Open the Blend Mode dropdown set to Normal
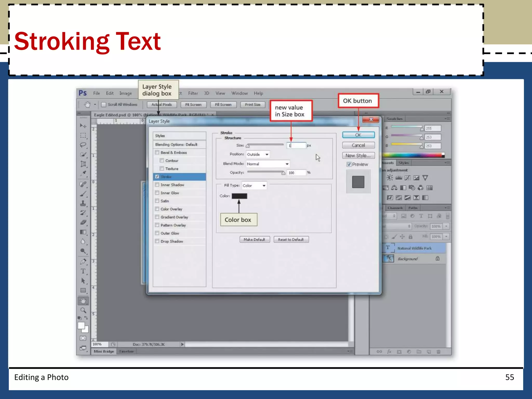 (x=268, y=164)
